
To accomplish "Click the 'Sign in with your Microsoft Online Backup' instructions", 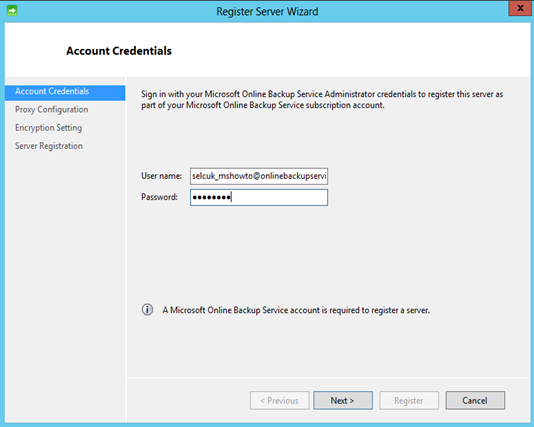I will click(x=322, y=99).
